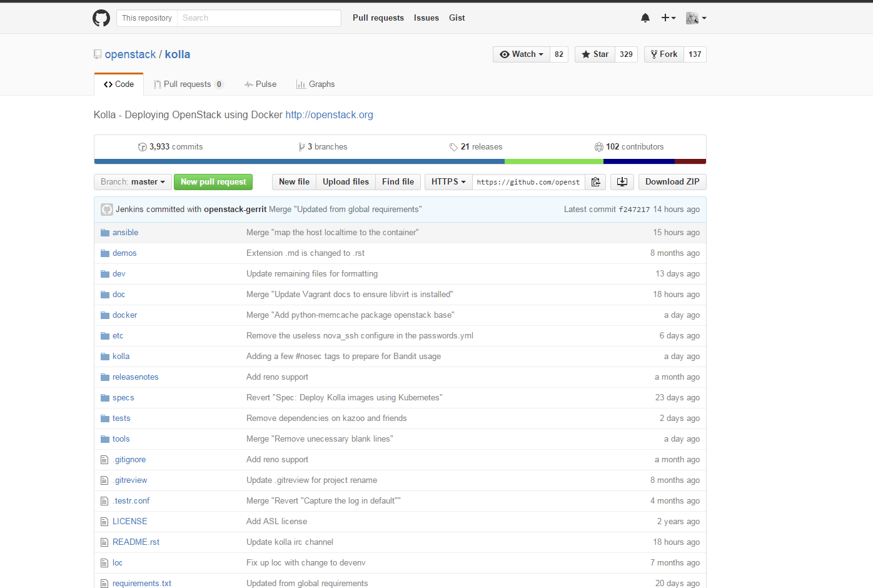The height and width of the screenshot is (588, 873).
Task: Click the Upload files button
Action: coord(346,182)
